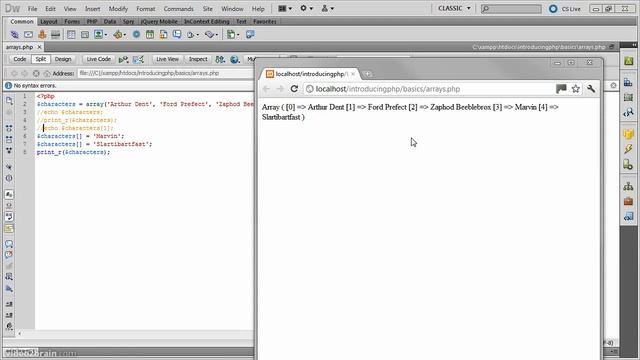Click Tag Chooser icon

coord(250,35)
